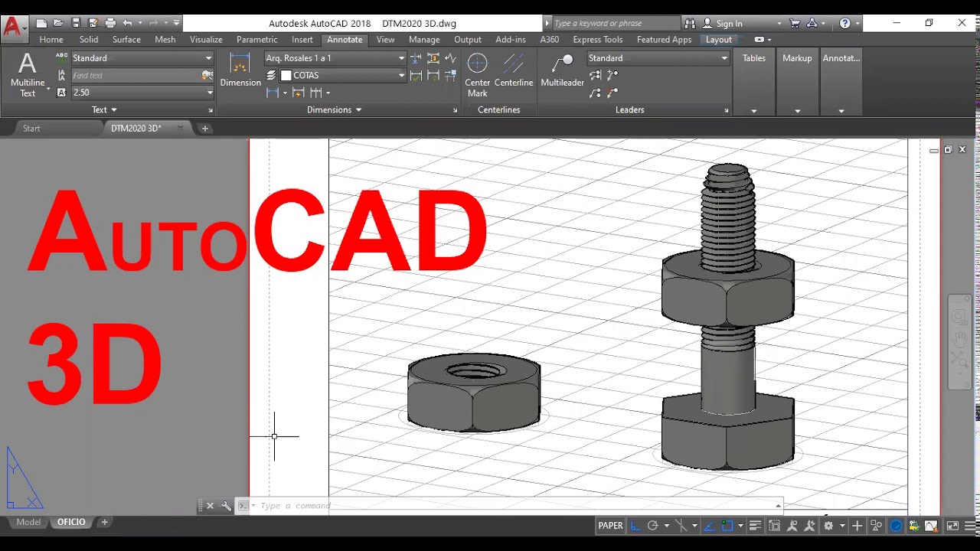Click the Check Spelling ABC icon
Viewport: 980px width, 551px height.
(62, 57)
